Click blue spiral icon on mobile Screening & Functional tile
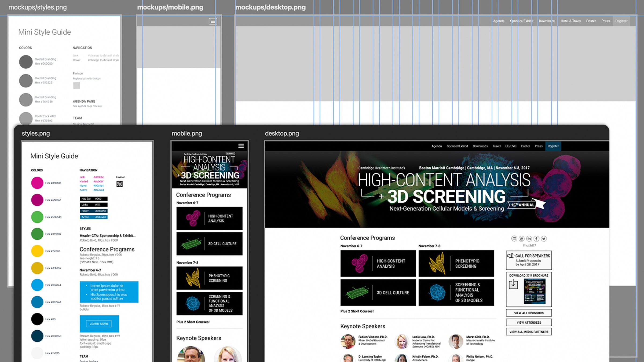Image resolution: width=644 pixels, height=362 pixels. click(x=193, y=304)
